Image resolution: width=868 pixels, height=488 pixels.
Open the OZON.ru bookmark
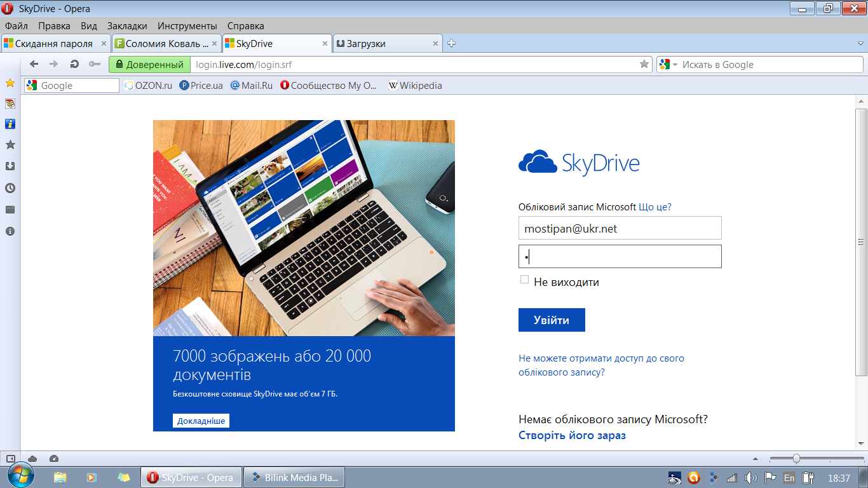pos(148,85)
